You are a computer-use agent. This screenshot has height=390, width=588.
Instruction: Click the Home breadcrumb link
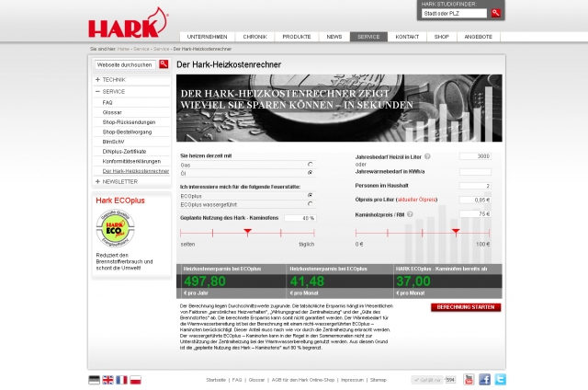(x=123, y=49)
